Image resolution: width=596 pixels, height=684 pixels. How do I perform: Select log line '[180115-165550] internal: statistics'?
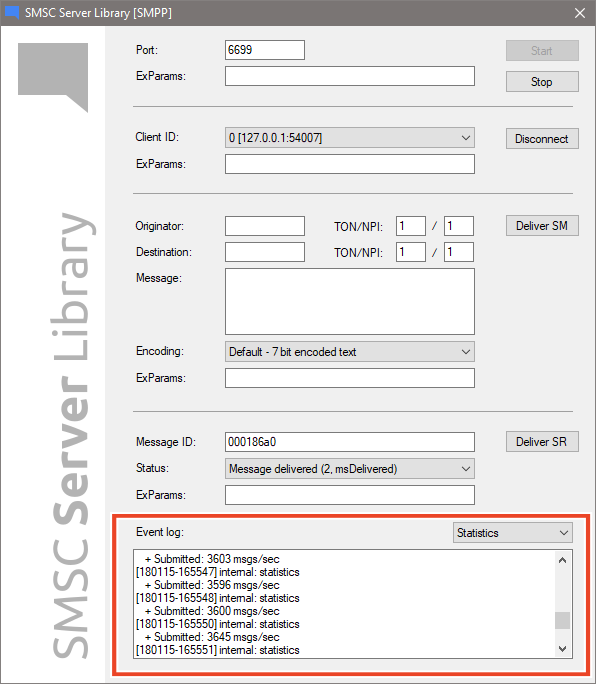pyautogui.click(x=218, y=624)
